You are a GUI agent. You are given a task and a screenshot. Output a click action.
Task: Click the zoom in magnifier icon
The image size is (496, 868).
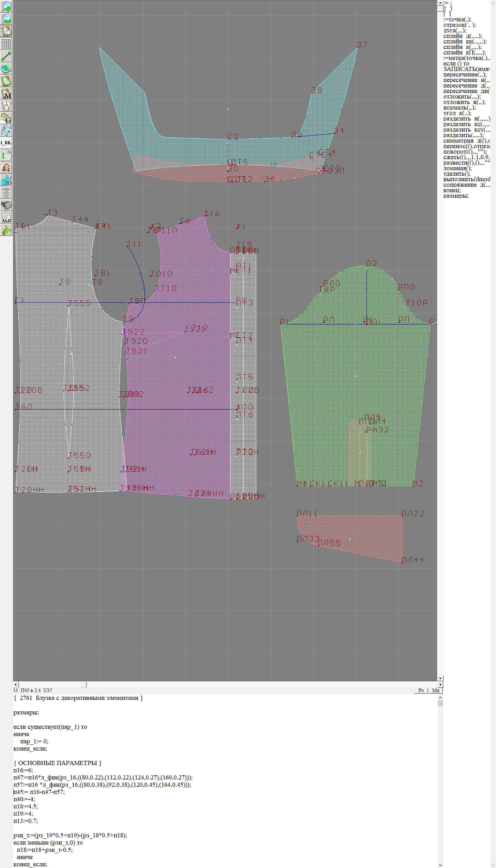pos(6,6)
